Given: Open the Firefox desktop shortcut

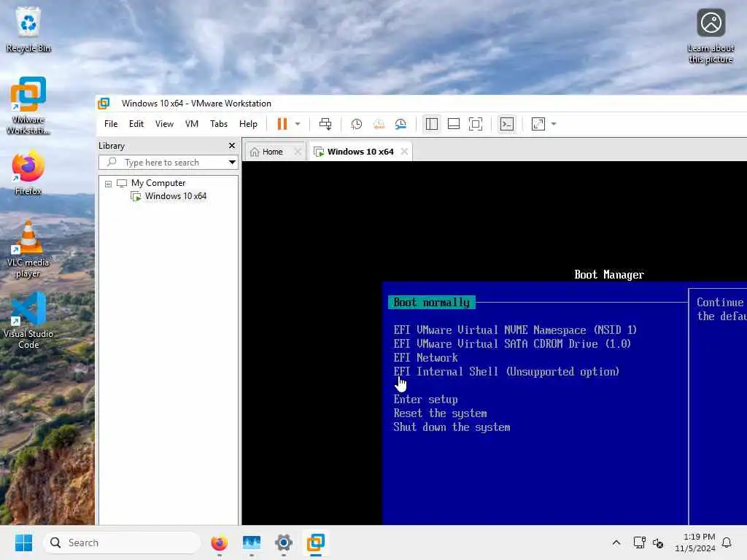Looking at the screenshot, I should (28, 172).
